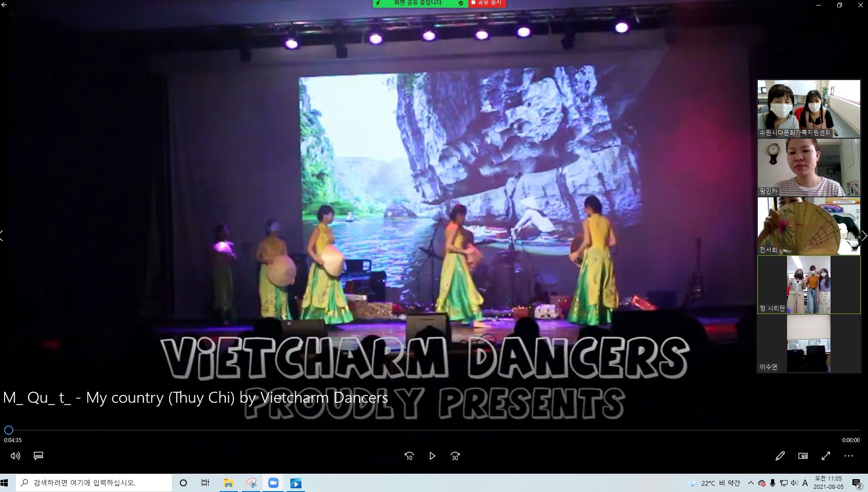Open the weather widget showing 22°C
The image size is (868, 492).
tap(714, 483)
